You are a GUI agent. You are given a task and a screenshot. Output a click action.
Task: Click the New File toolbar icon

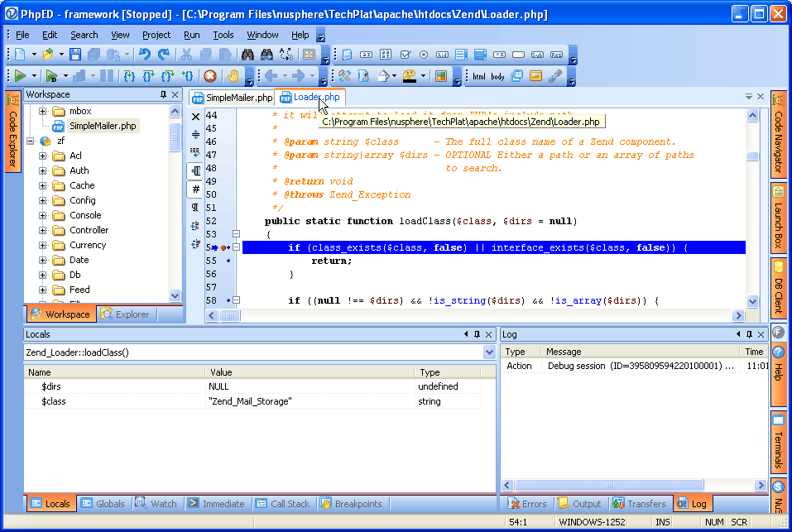(x=20, y=55)
